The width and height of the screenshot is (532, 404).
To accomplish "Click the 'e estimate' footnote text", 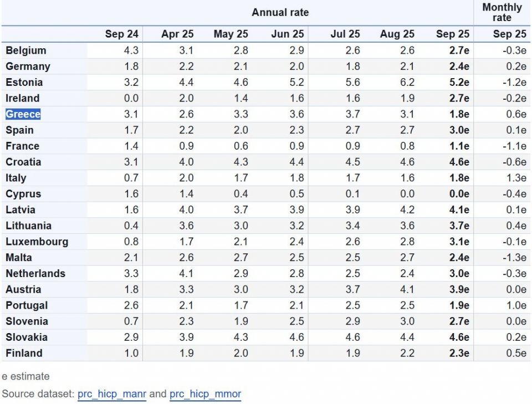I will [25, 376].
